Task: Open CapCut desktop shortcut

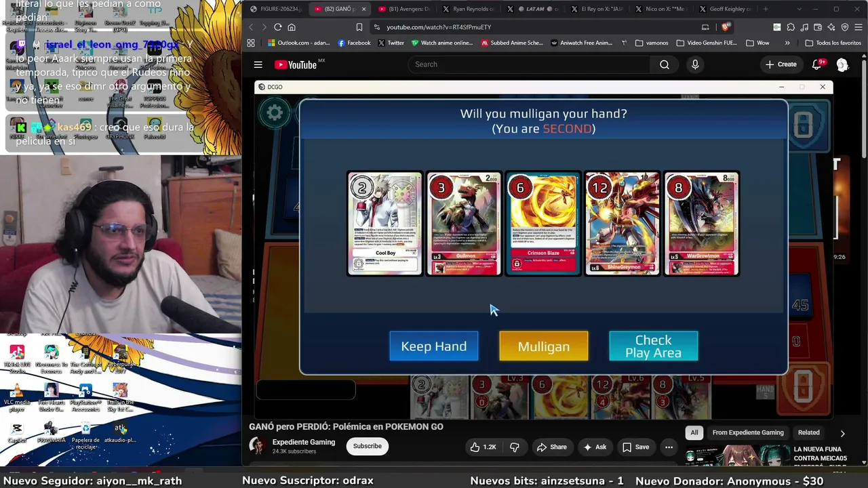Action: 17,432
